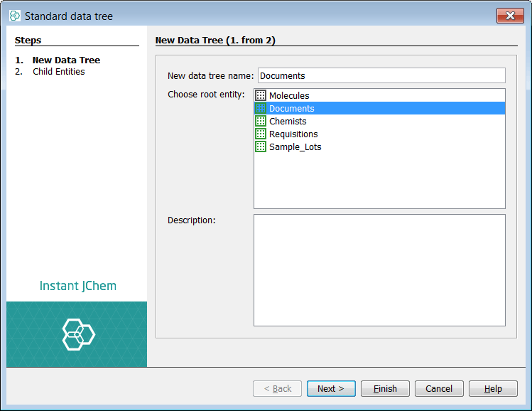The image size is (532, 411).
Task: Choose Chemists as the root entity
Action: click(x=288, y=121)
